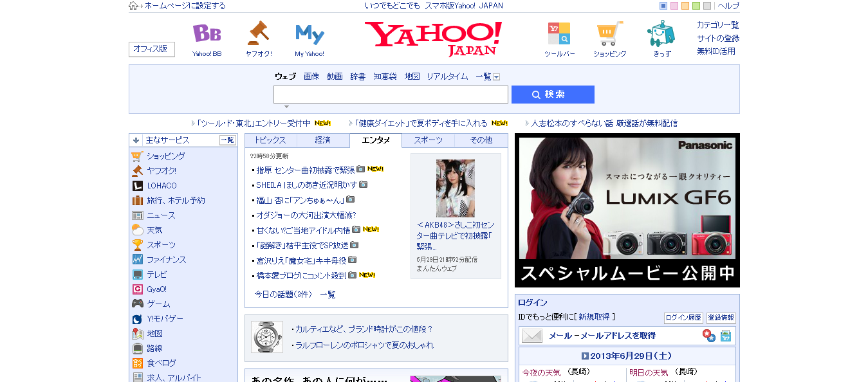This screenshot has width=868, height=382.
Task: Expand the small arrow below search box
Action: [286, 107]
